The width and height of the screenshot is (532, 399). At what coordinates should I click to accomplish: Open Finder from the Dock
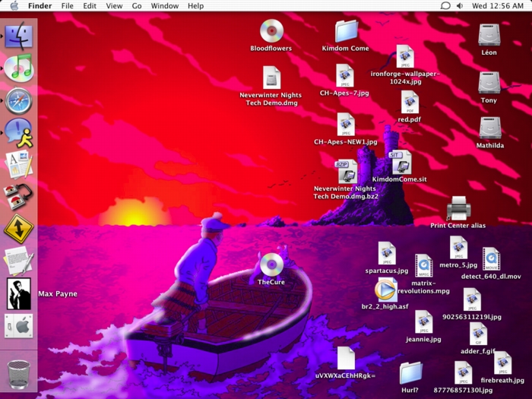19,36
